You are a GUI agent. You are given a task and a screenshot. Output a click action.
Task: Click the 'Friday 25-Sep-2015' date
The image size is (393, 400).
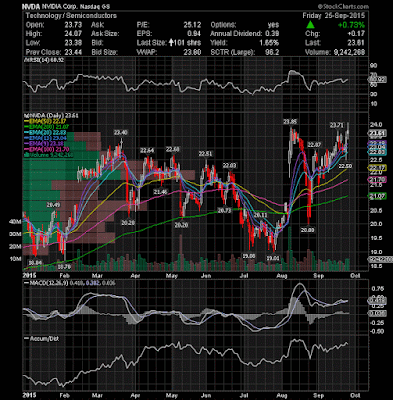333,16
